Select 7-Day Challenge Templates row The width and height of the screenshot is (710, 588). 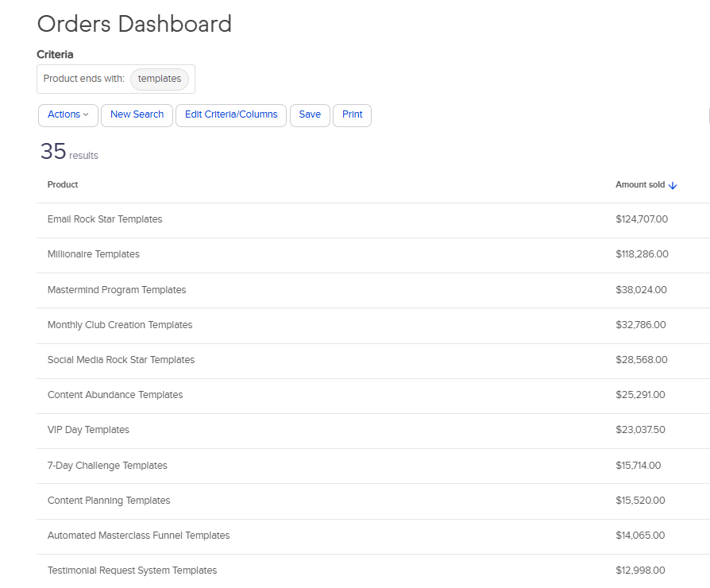pos(107,466)
